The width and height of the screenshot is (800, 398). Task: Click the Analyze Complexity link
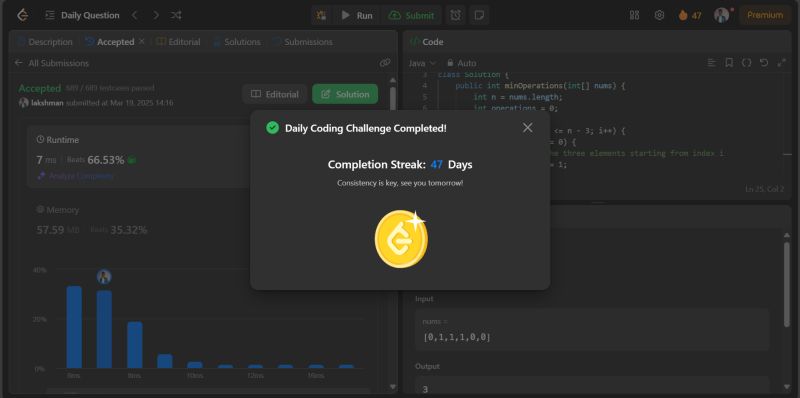[76, 176]
